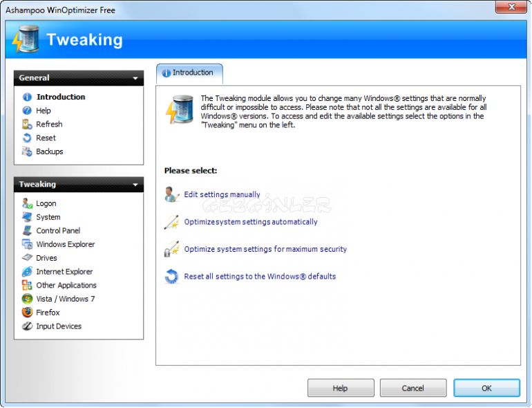This screenshot has width=532, height=408.
Task: Click Reset all settings to Windows defaults
Action: click(x=260, y=276)
